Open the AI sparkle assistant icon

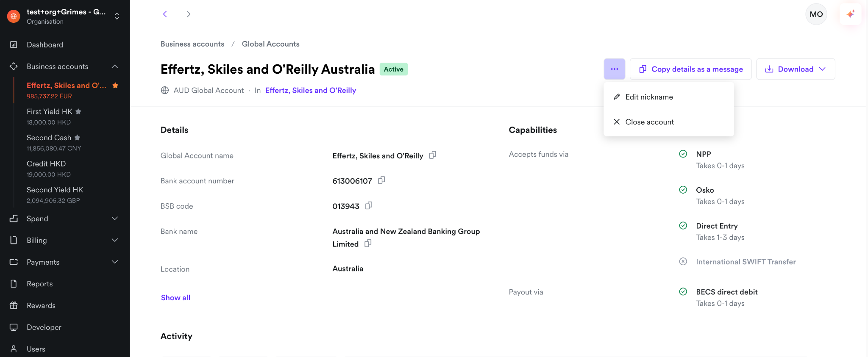pyautogui.click(x=850, y=14)
